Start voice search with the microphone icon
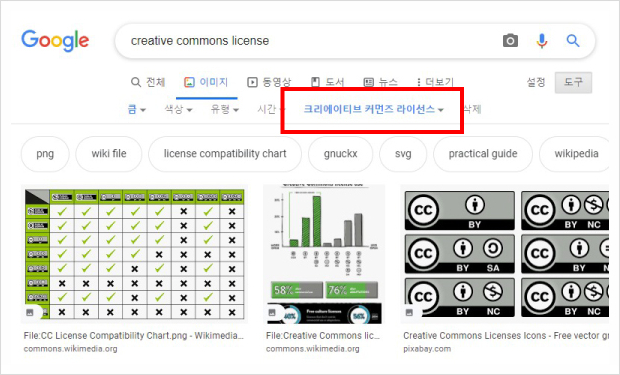Screen dimensions: 620x375 pos(542,41)
